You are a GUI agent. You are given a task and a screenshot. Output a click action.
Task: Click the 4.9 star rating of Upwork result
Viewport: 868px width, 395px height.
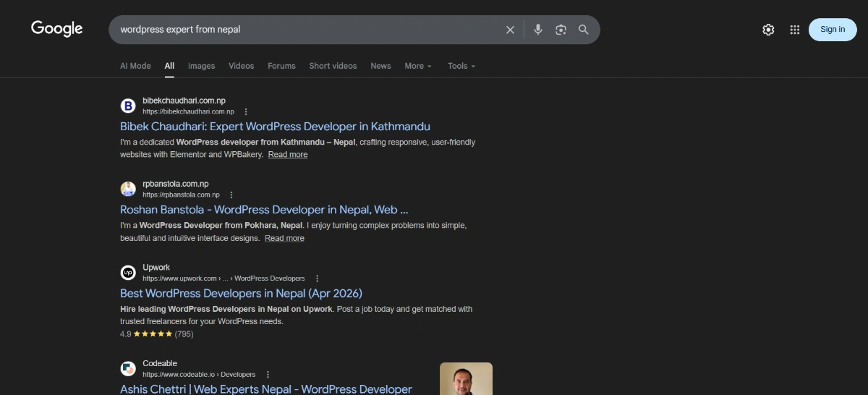(x=156, y=334)
